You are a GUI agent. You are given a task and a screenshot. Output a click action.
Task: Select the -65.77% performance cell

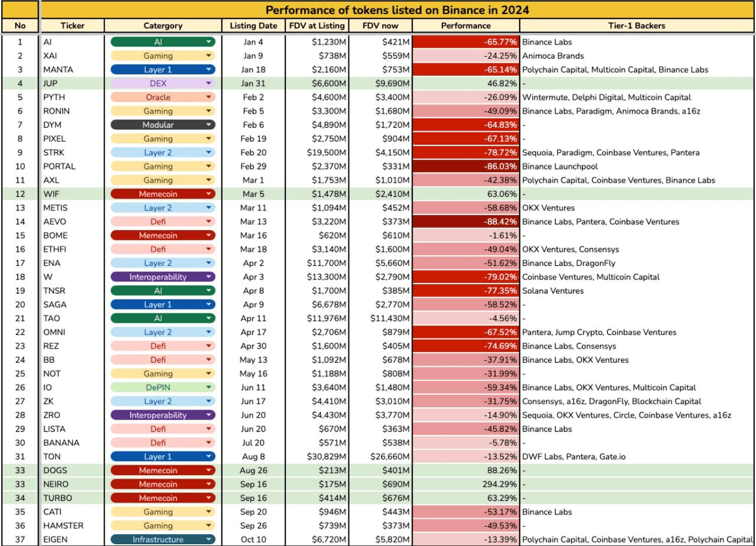(x=466, y=42)
